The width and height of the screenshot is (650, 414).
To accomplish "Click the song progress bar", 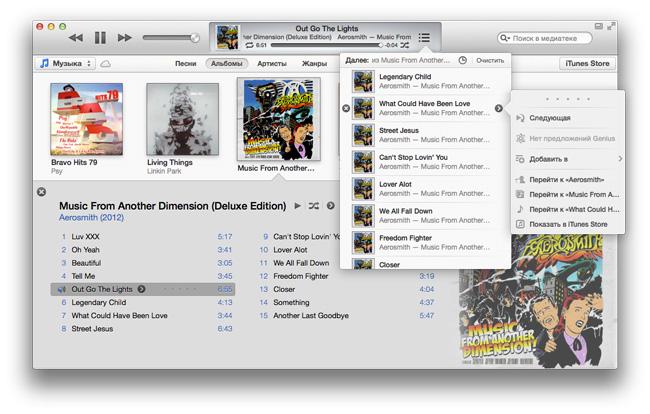I will (x=325, y=45).
